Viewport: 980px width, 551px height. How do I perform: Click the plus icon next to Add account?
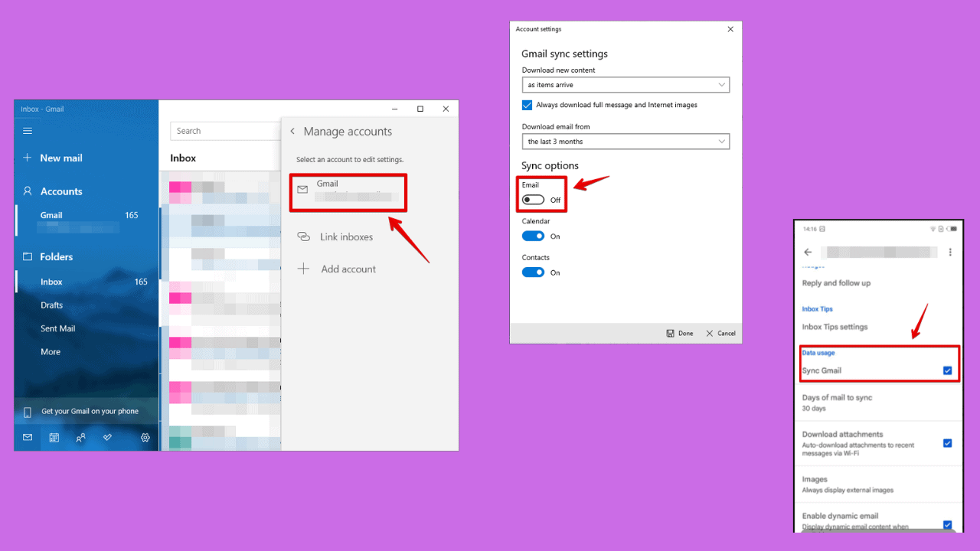pos(303,269)
